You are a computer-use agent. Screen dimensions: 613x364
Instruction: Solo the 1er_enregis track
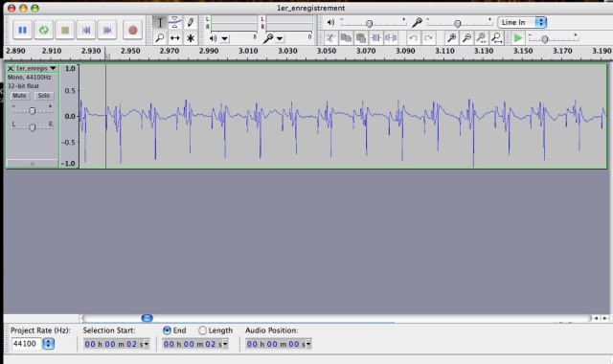tap(44, 96)
